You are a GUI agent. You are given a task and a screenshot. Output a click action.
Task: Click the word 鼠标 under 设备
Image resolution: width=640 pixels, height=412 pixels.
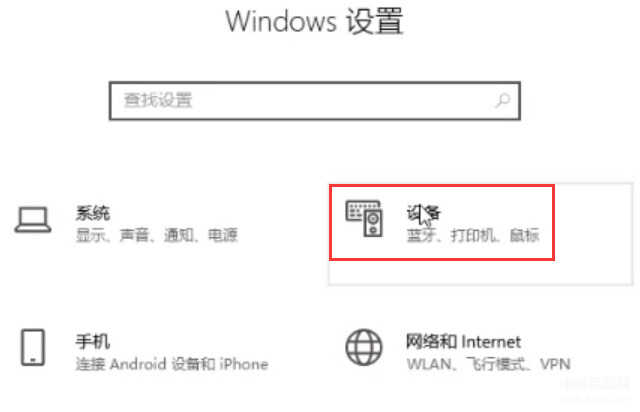click(525, 235)
